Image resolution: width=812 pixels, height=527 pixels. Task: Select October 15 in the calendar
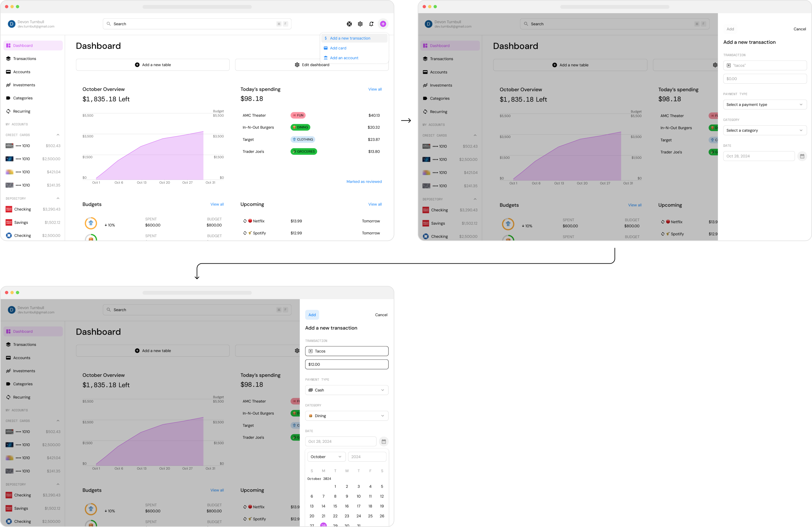coord(335,506)
